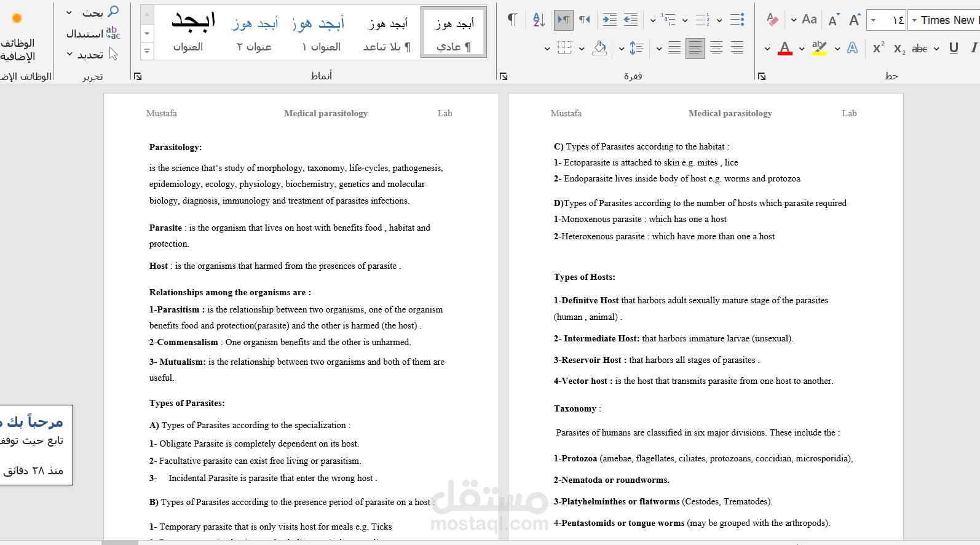Open the Styles pane launcher
The height and width of the screenshot is (545, 980).
tap(138, 76)
